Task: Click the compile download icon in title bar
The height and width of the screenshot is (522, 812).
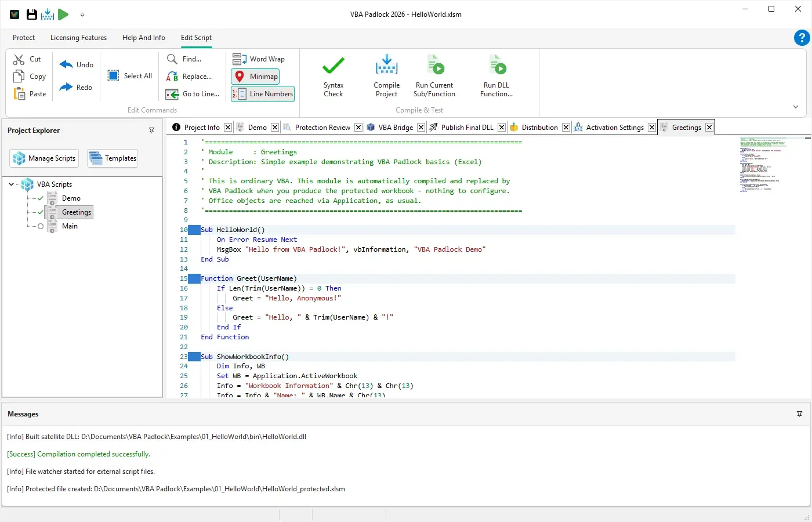Action: coord(48,14)
